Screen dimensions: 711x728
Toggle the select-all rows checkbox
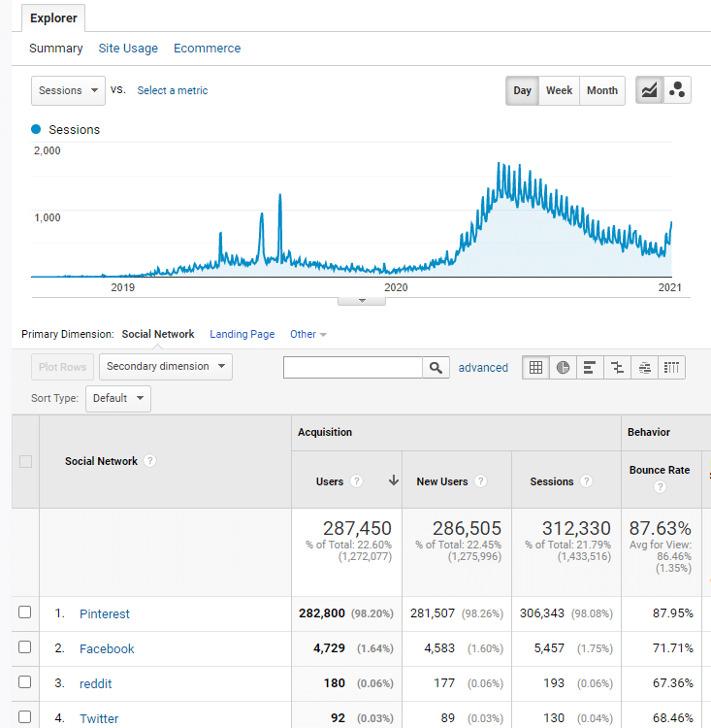pos(25,461)
